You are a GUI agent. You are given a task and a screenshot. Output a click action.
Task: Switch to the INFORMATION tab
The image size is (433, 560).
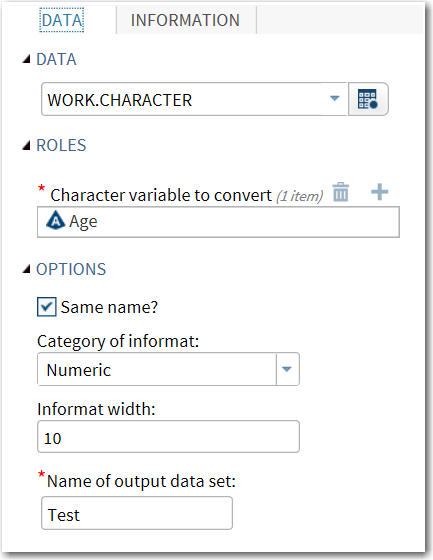[x=185, y=20]
